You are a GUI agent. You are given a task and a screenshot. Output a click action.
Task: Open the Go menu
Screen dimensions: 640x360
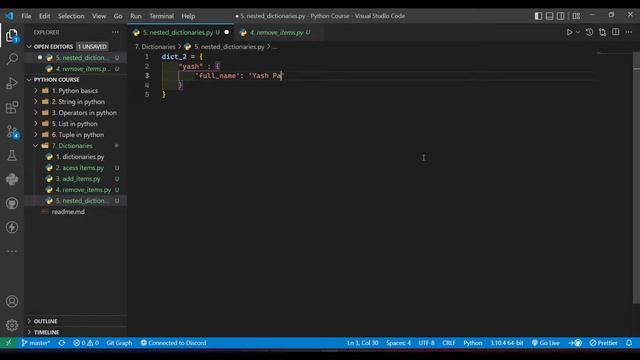[x=118, y=16]
